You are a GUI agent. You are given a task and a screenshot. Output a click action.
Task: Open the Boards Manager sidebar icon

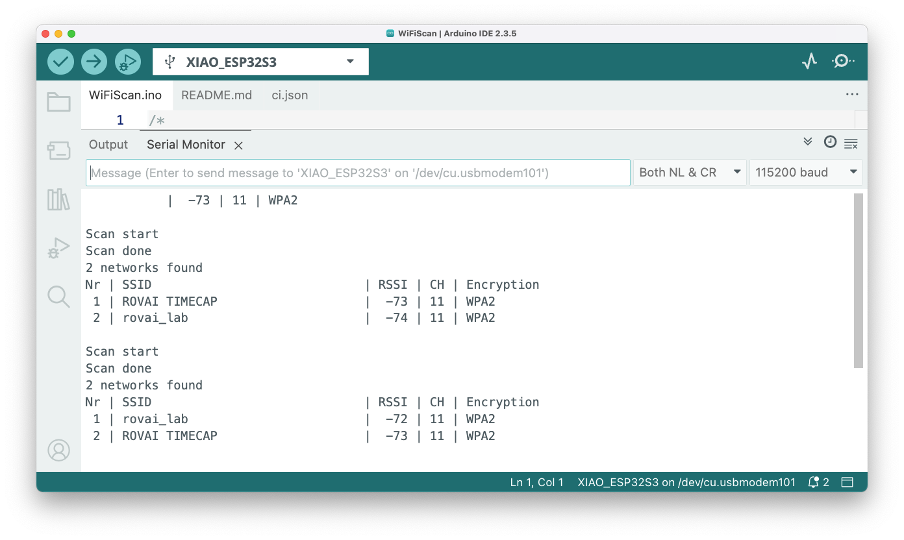click(x=59, y=150)
